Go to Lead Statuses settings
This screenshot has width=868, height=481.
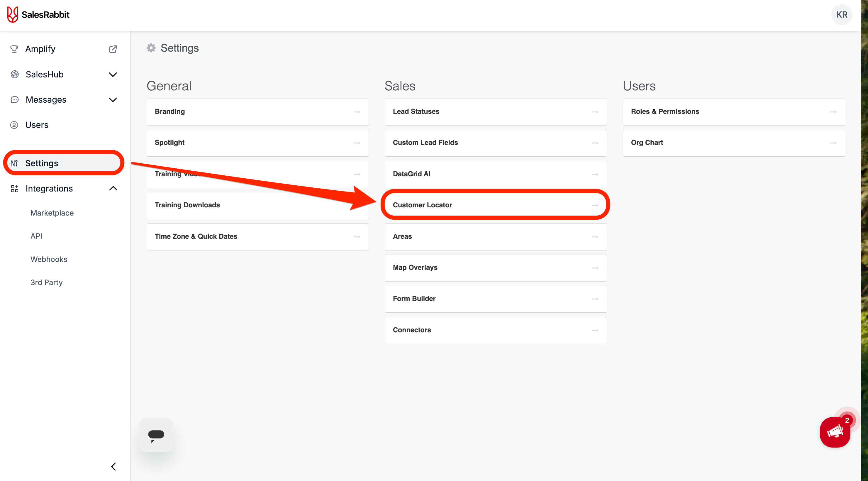coord(495,111)
